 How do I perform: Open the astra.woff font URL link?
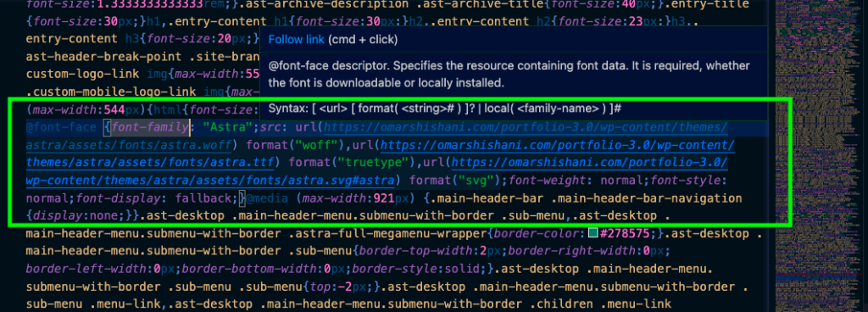(x=376, y=136)
